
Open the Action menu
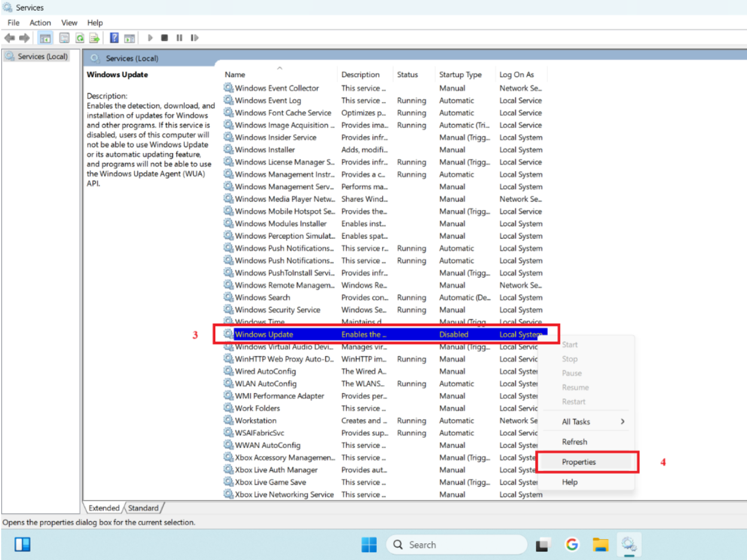pos(40,23)
